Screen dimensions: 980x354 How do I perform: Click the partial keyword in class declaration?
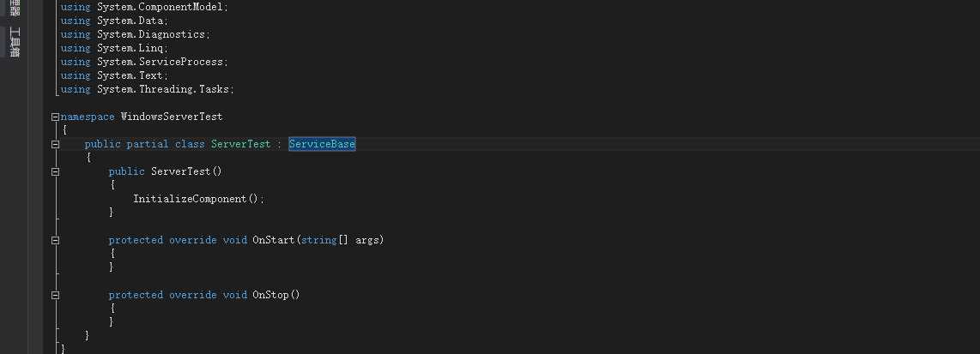148,144
